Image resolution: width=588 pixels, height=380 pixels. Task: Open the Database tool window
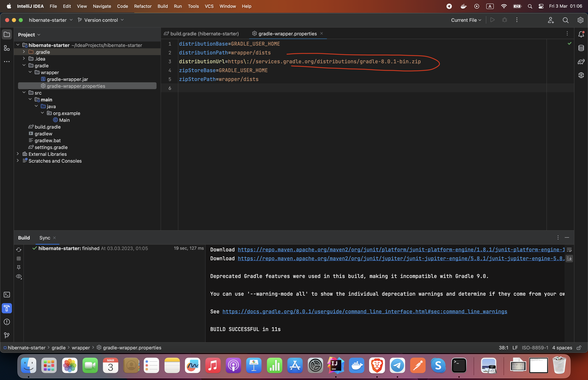pyautogui.click(x=581, y=48)
